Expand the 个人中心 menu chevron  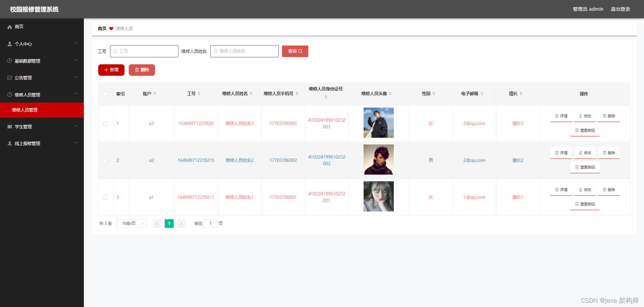tap(76, 43)
